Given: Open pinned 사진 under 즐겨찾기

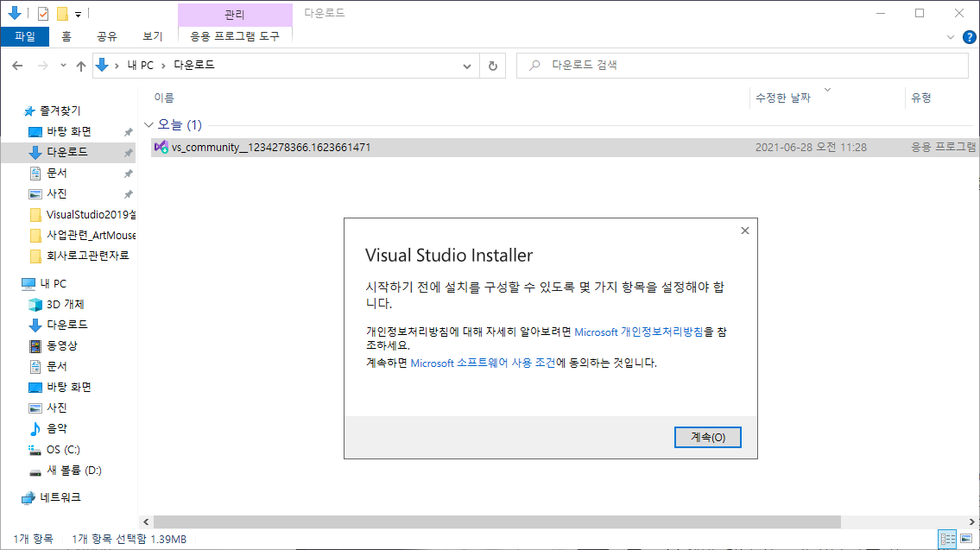Looking at the screenshot, I should 57,193.
